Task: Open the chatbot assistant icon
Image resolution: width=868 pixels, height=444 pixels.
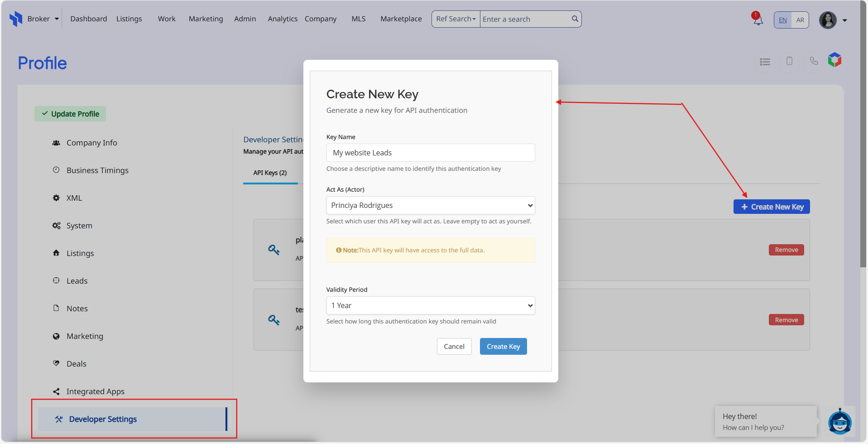Action: [839, 422]
